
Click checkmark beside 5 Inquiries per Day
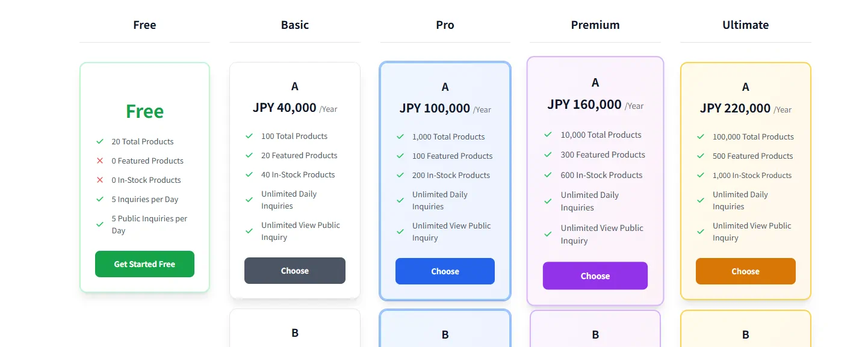tap(100, 199)
